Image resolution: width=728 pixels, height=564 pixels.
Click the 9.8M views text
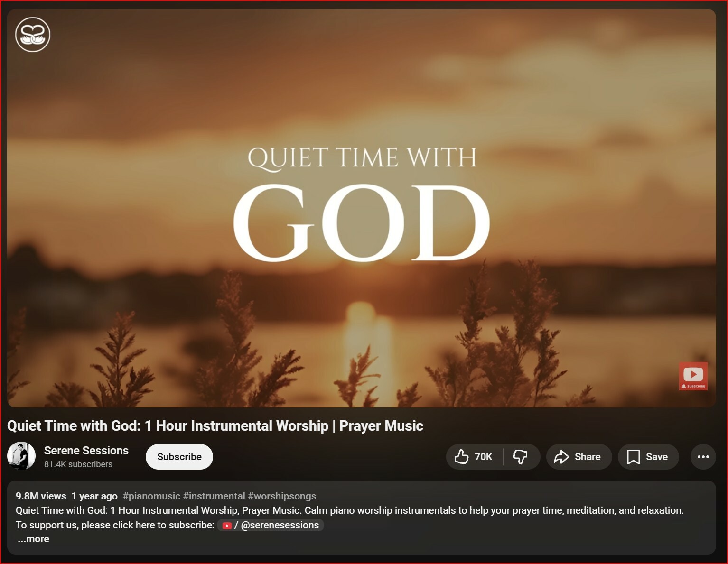coord(41,496)
